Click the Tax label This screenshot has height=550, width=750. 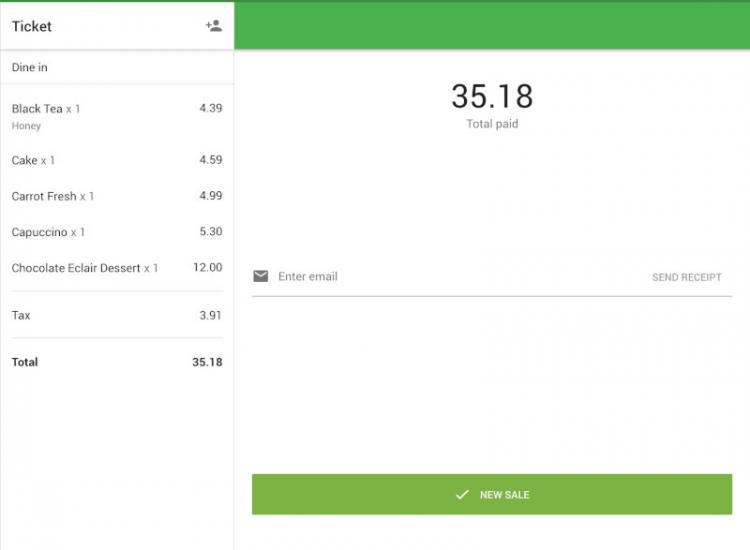coord(21,315)
